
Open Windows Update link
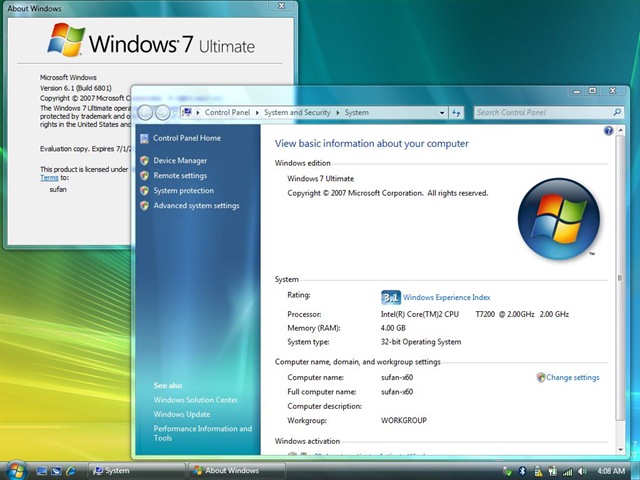click(182, 414)
